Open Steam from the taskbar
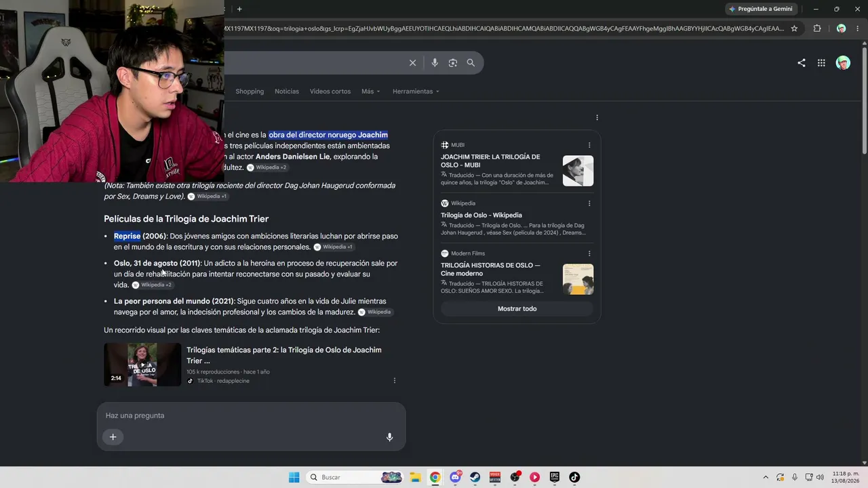868x488 pixels. 475,477
